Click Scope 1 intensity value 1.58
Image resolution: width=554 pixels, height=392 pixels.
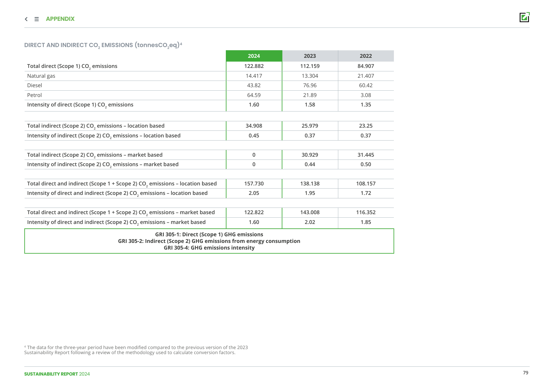310,105
